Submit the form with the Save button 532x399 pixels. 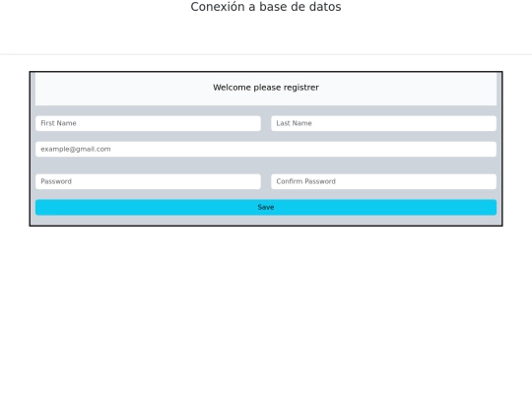[x=266, y=207]
